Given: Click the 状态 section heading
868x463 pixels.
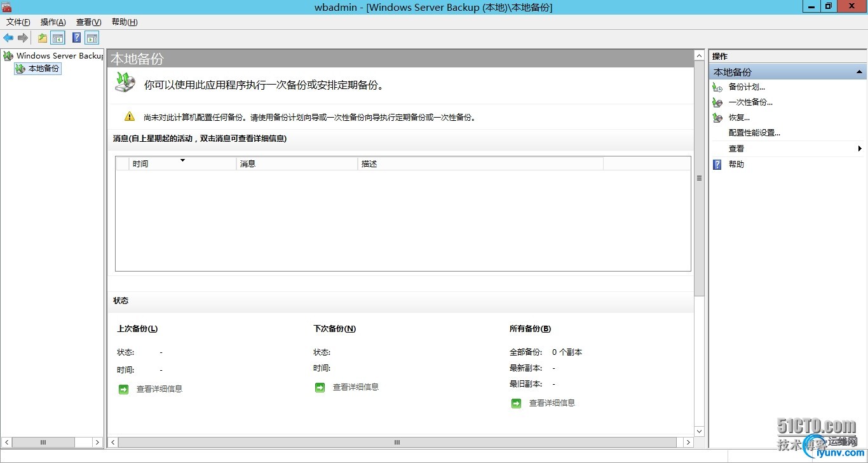Looking at the screenshot, I should [x=121, y=301].
